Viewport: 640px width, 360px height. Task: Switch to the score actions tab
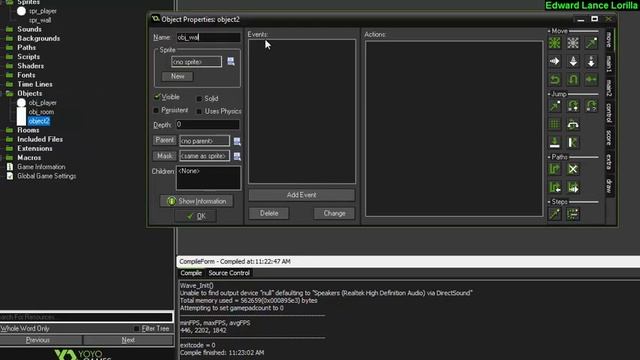[x=609, y=138]
